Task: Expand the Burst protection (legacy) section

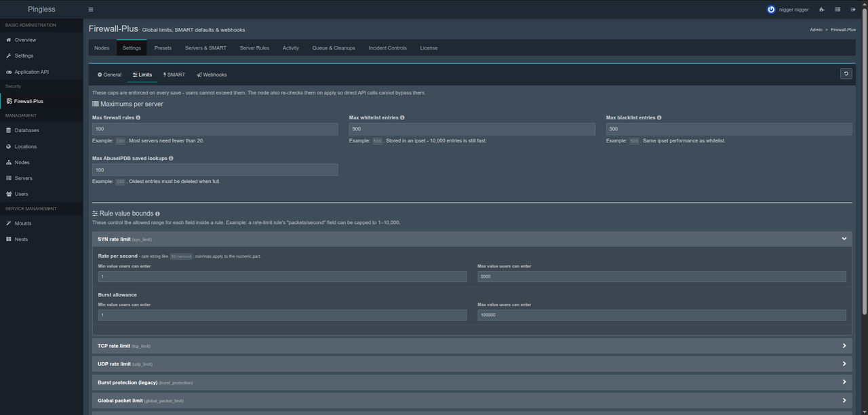Action: (x=472, y=382)
